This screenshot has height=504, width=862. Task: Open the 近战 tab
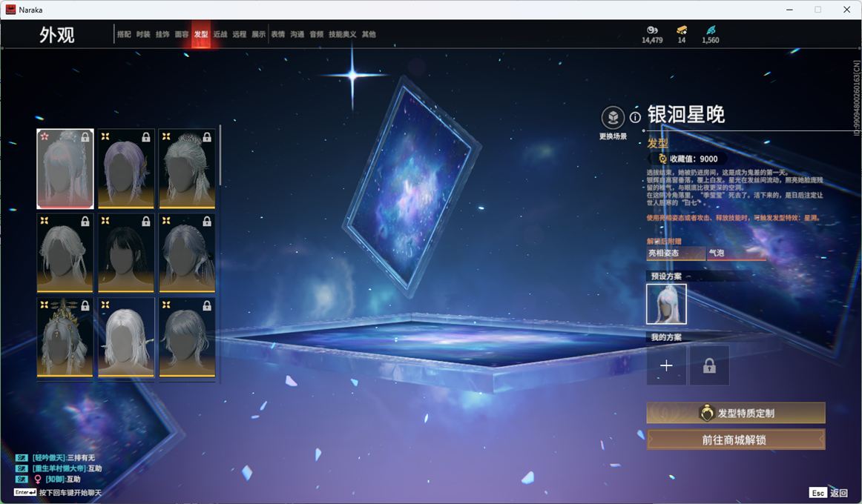(x=220, y=35)
